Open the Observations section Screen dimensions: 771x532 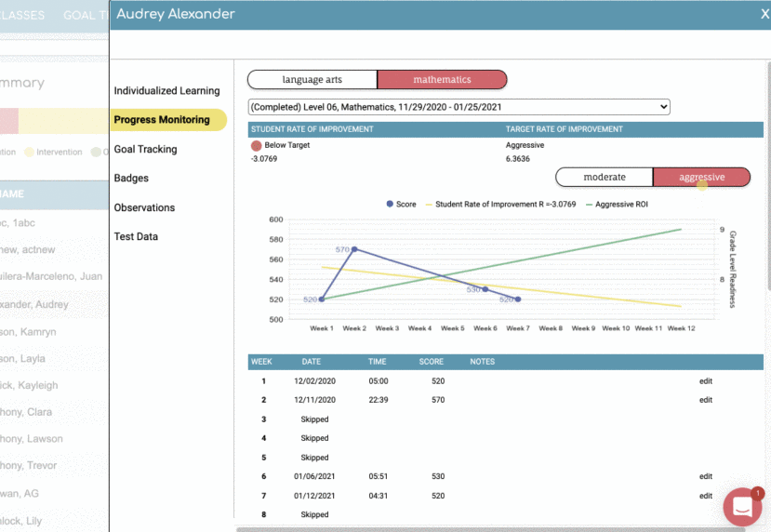144,207
